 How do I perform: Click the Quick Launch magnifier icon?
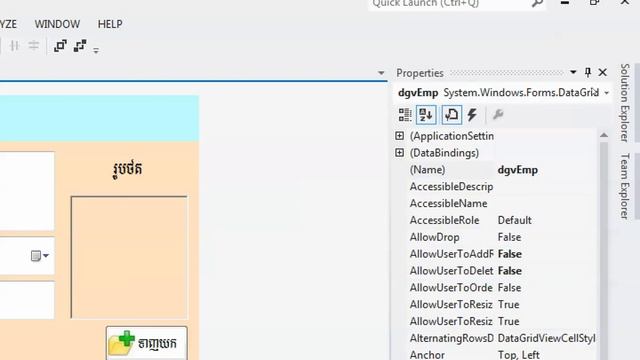[537, 4]
